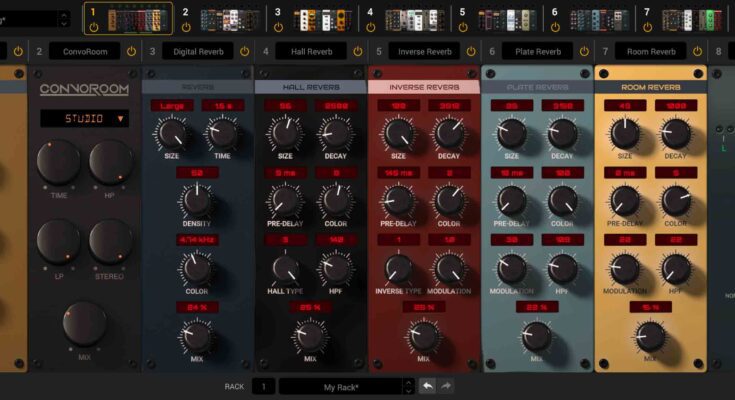Toggle power for rack preset 4
The image size is (735, 400).
(x=371, y=27)
